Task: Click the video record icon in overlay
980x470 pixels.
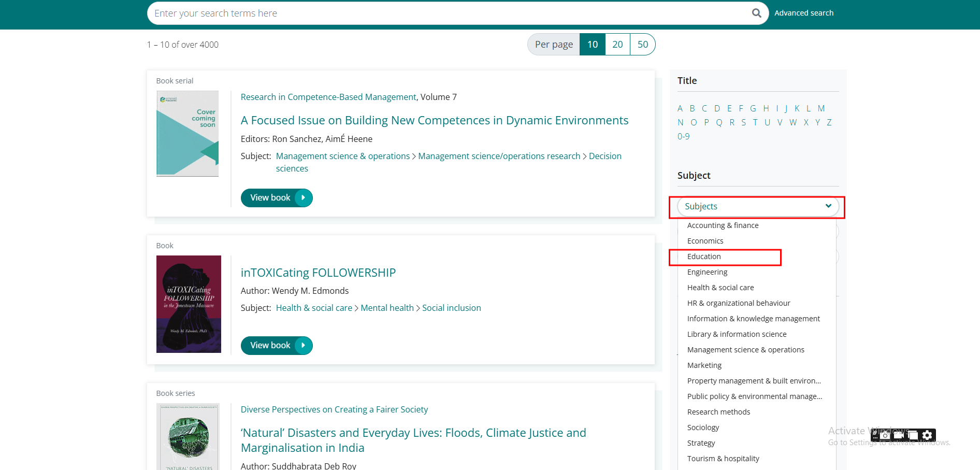Action: coord(899,435)
